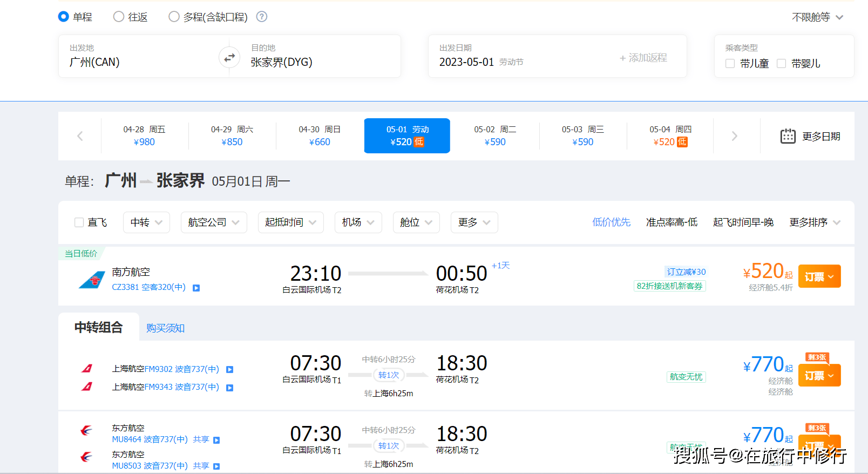The image size is (868, 474).
Task: Sort results by 准点率高-低
Action: coord(672,222)
